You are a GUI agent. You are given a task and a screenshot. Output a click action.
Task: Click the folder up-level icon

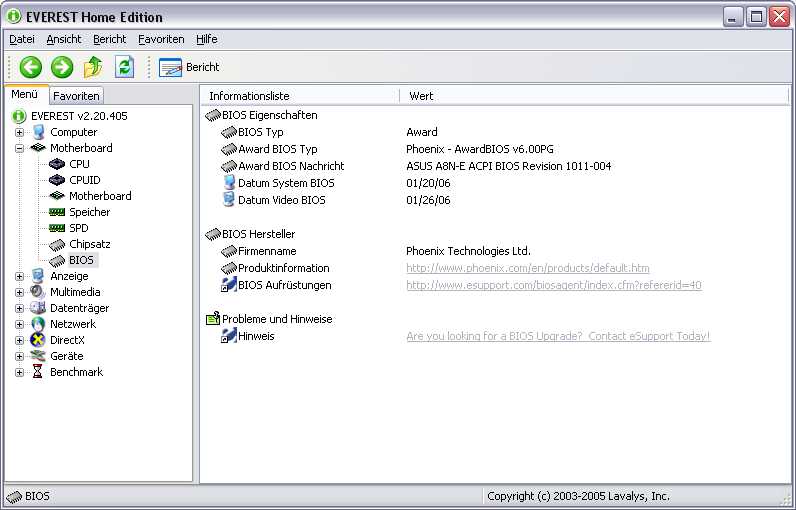[93, 67]
